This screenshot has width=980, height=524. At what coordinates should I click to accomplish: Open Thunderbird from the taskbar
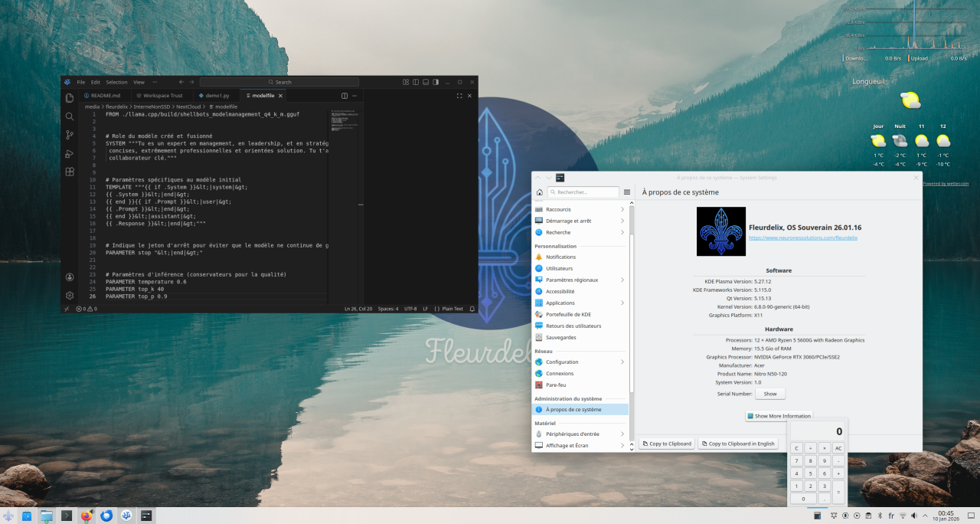tap(106, 515)
